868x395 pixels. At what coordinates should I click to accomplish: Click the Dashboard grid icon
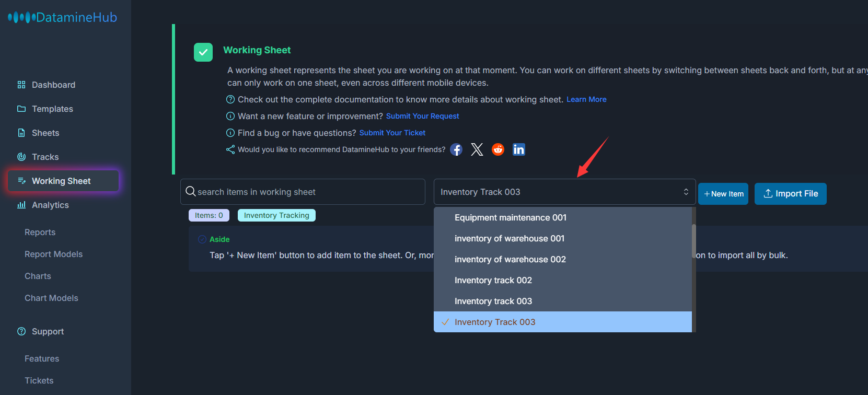tap(21, 85)
